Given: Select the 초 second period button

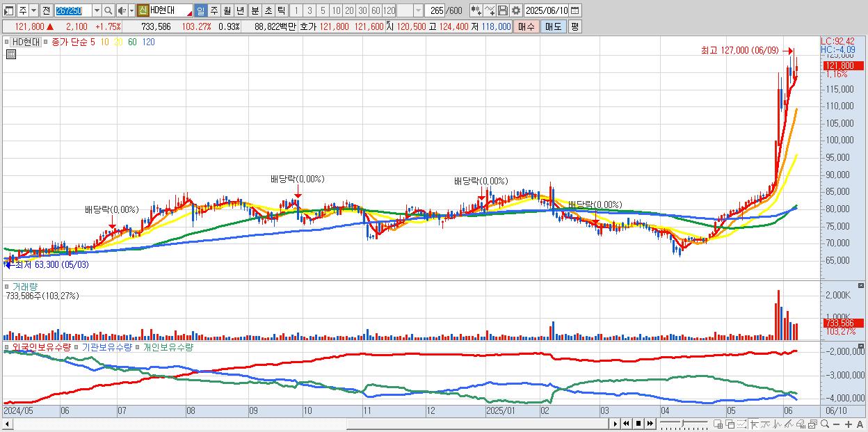Looking at the screenshot, I should pos(268,10).
